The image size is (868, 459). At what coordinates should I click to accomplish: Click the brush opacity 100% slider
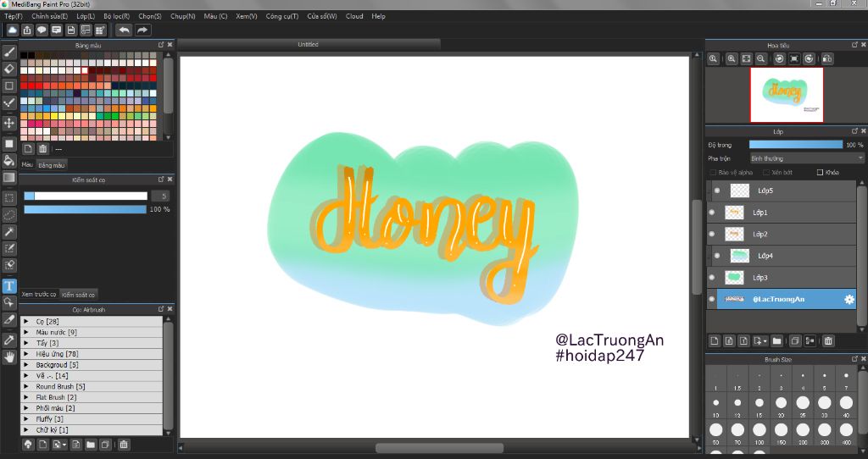pos(86,209)
